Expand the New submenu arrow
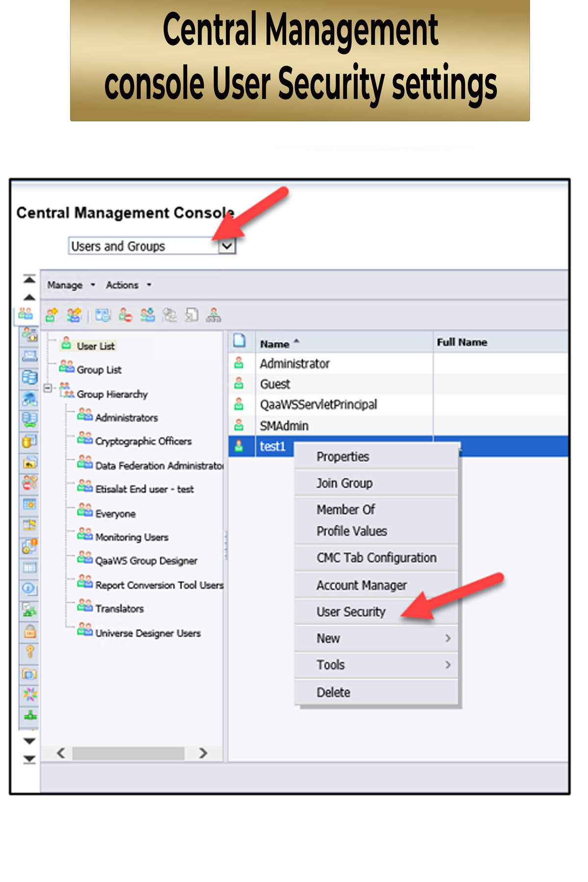 click(x=447, y=638)
